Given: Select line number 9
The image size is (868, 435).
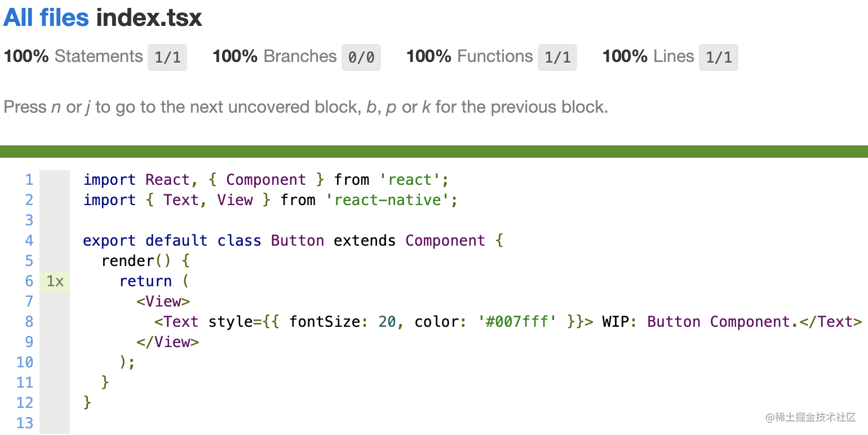Looking at the screenshot, I should pos(29,342).
